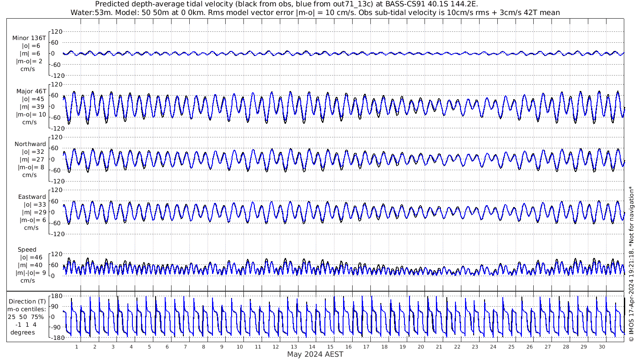Click the '|m| =27' Northward model value
This screenshot has width=637, height=364.
tap(33, 160)
